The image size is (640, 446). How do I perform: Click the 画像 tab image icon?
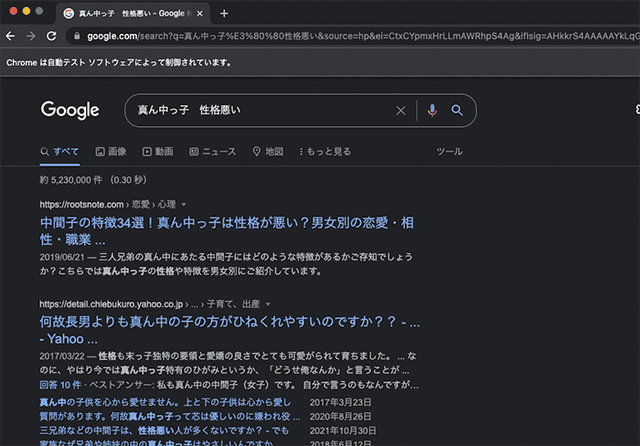click(100, 152)
